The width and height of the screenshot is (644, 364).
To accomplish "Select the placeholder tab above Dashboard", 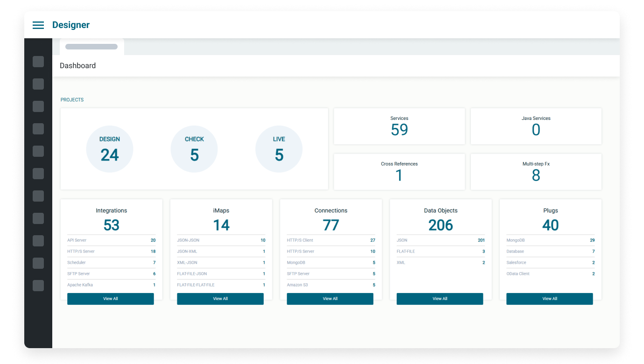I will point(91,47).
